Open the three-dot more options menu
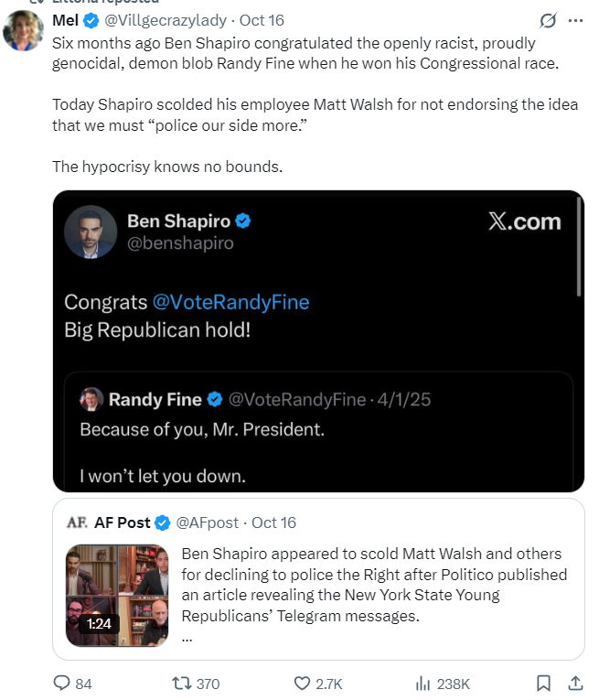 click(575, 20)
